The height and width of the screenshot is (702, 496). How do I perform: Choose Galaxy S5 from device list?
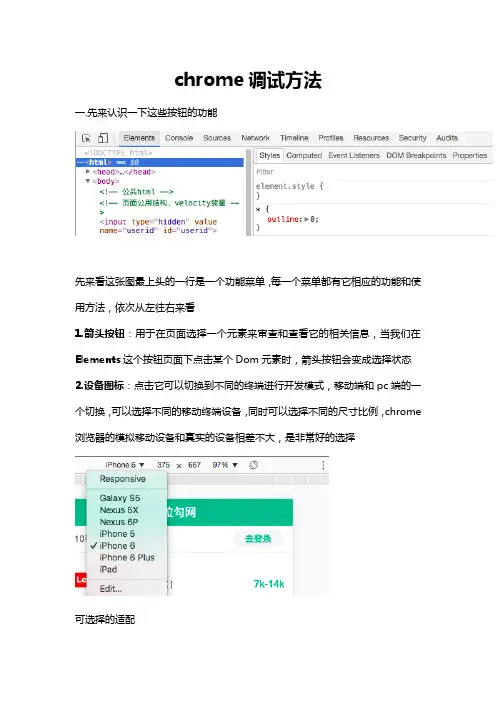coord(120,498)
